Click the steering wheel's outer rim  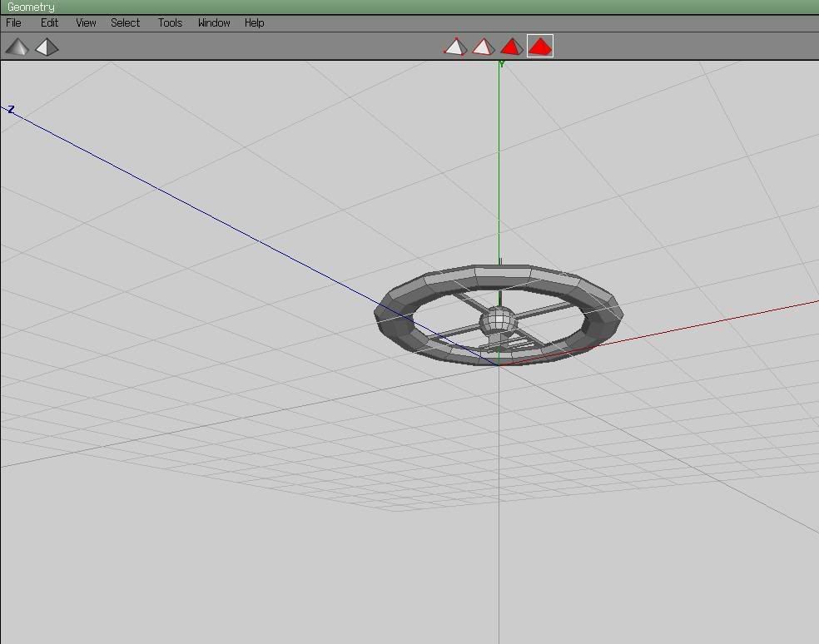pyautogui.click(x=499, y=276)
